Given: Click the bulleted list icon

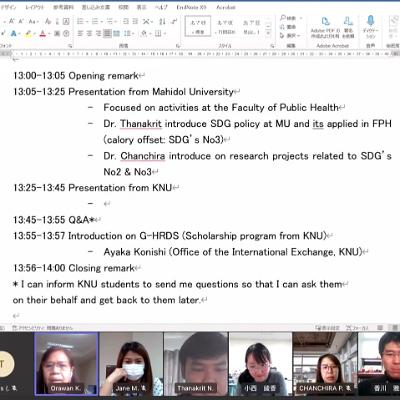Looking at the screenshot, I should click(x=80, y=22).
